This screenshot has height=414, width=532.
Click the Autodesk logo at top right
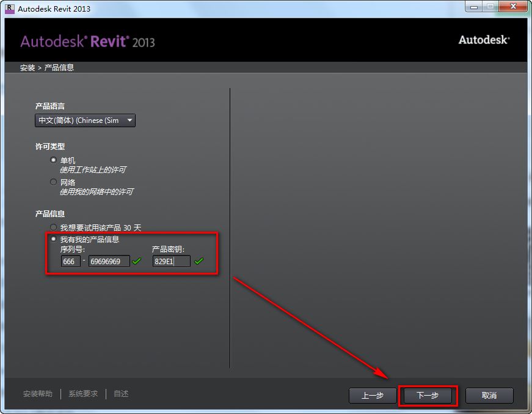pos(484,39)
